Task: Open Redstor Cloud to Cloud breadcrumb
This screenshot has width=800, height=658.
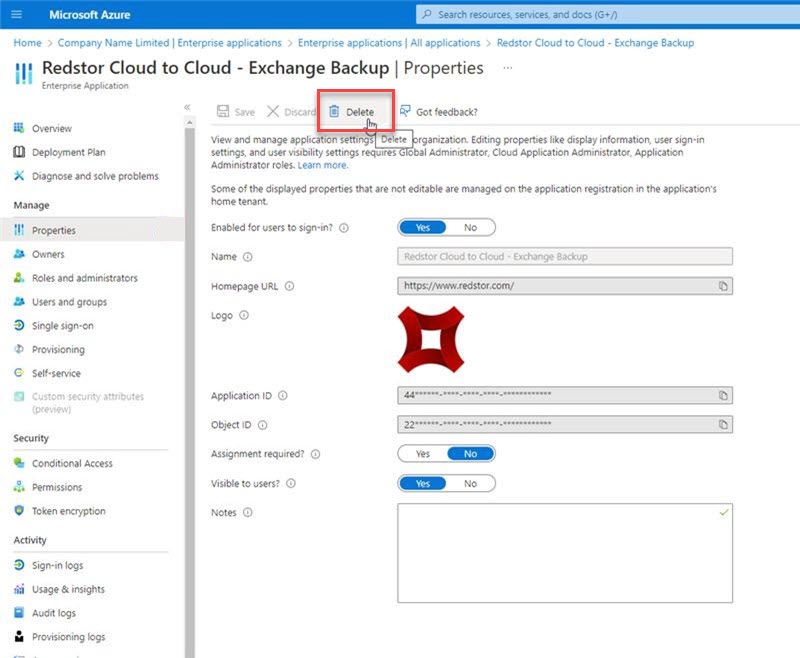Action: pos(595,43)
